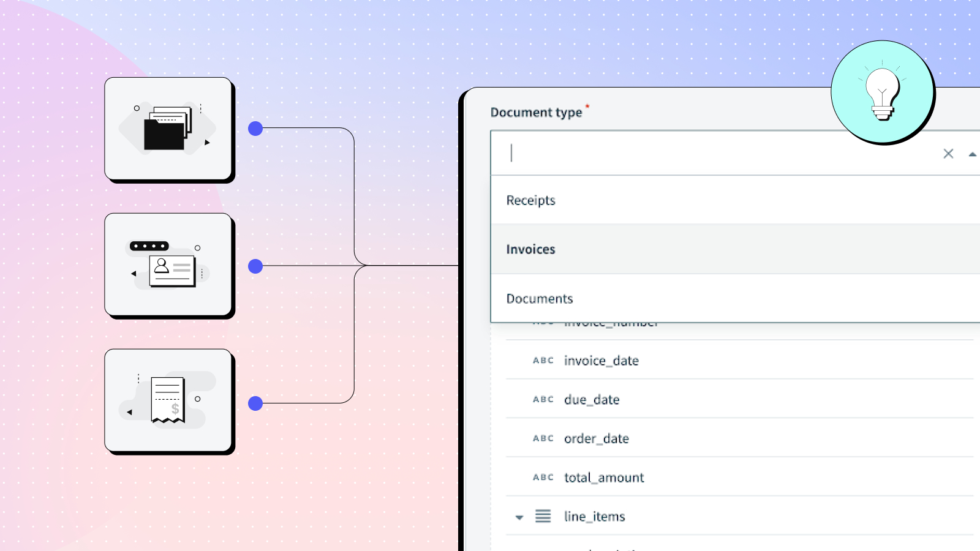Click the blue connector dot by receipt card
Viewport: 980px width, 551px height.
pyautogui.click(x=255, y=403)
